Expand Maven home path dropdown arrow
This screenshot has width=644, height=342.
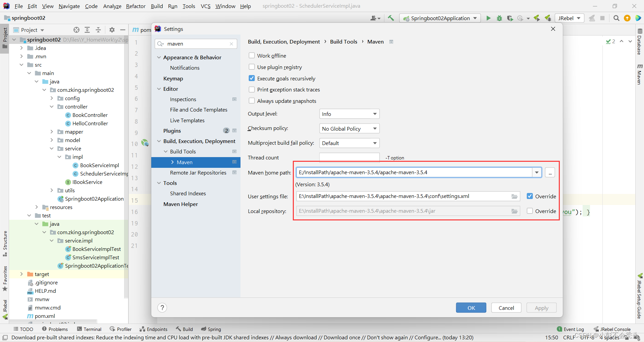pyautogui.click(x=537, y=173)
